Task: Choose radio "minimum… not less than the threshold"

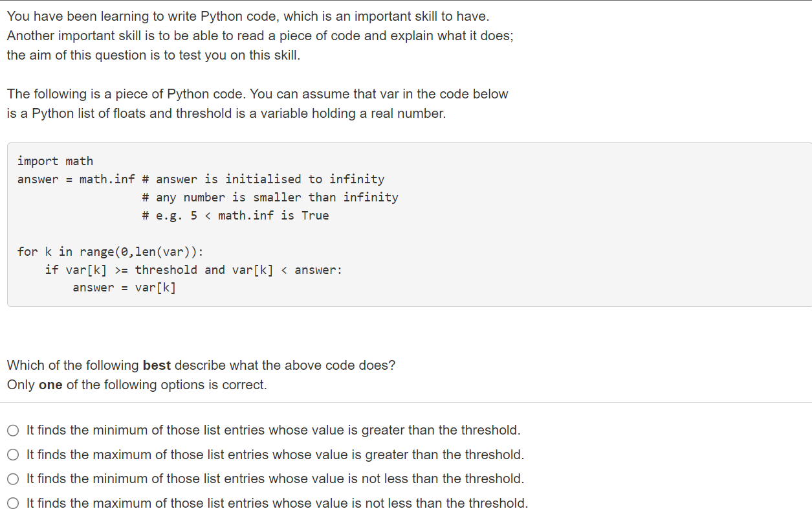Action: tap(14, 479)
